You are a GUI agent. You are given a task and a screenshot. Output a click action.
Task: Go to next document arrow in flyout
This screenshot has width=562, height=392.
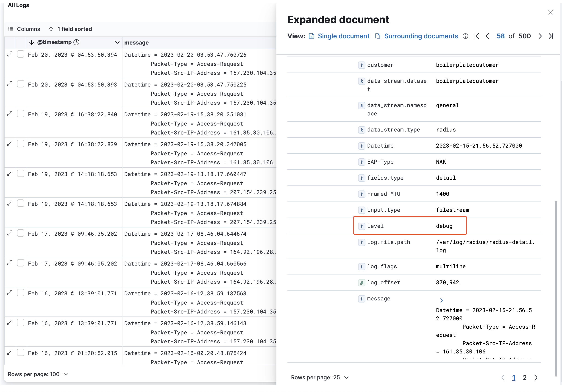coord(540,36)
